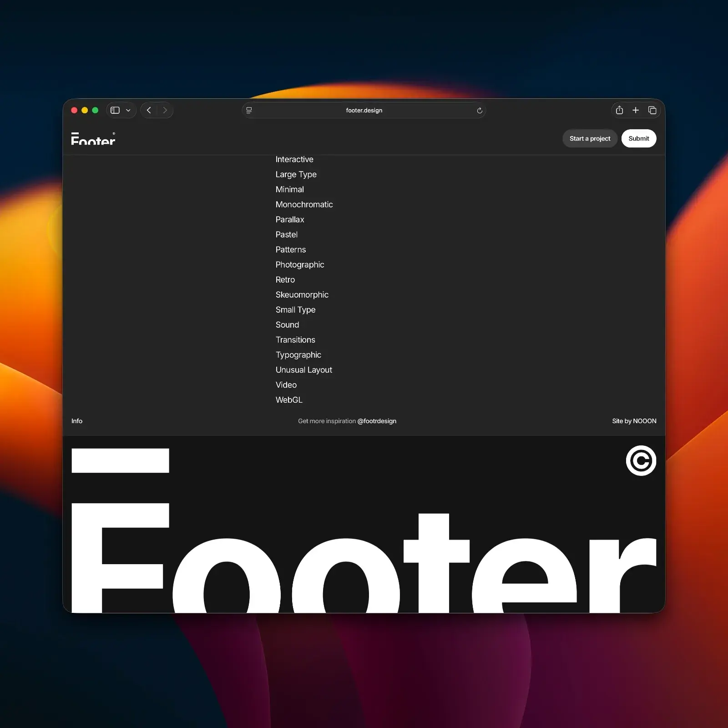Screen dimensions: 728x728
Task: Follow the @footrdesign link
Action: click(x=377, y=421)
